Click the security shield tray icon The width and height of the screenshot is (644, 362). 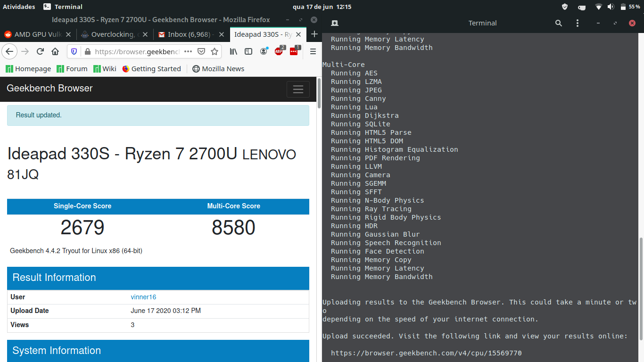(x=565, y=7)
